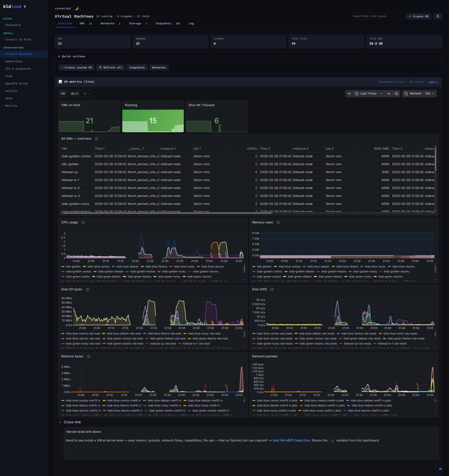Viewport: 449px width, 476px height.
Task: Click the refresh icon beside Create VM
Action: (438, 16)
